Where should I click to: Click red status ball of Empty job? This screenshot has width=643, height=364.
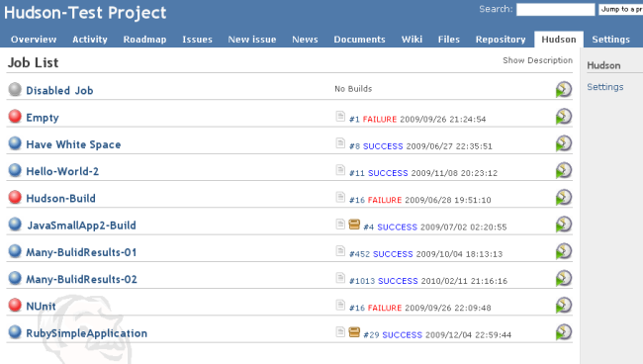[15, 116]
